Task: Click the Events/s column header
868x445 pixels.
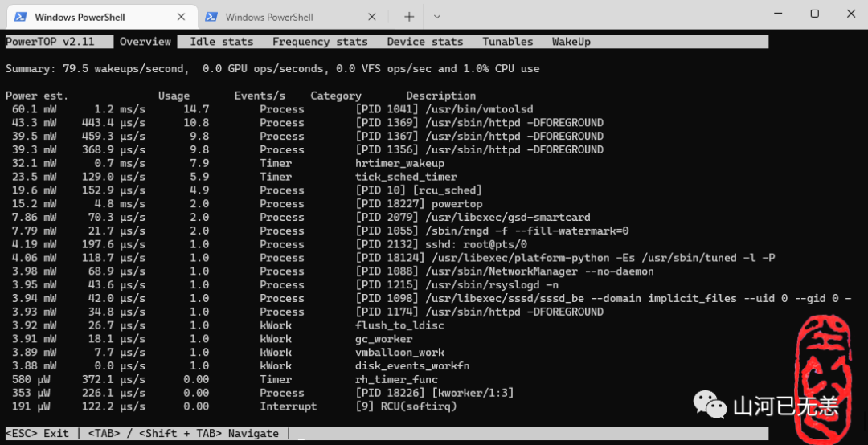Action: coord(260,96)
